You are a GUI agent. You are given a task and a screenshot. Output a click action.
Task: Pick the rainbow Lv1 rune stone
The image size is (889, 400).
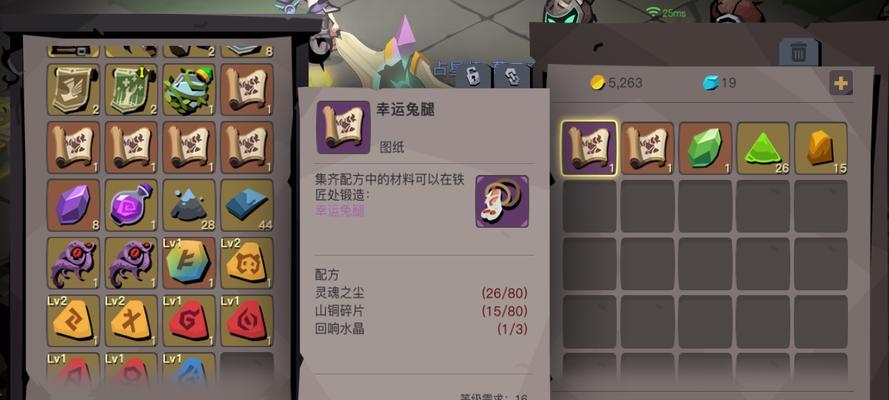click(x=189, y=263)
